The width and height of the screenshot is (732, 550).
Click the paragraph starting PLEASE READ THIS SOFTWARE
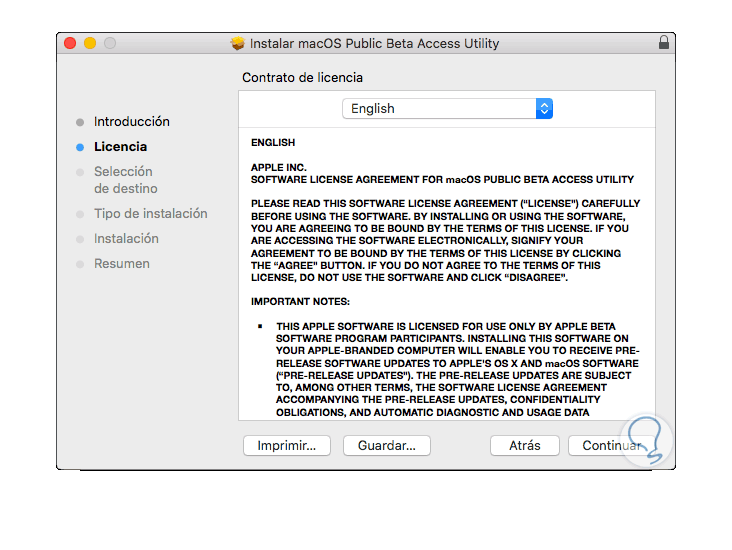click(x=445, y=240)
